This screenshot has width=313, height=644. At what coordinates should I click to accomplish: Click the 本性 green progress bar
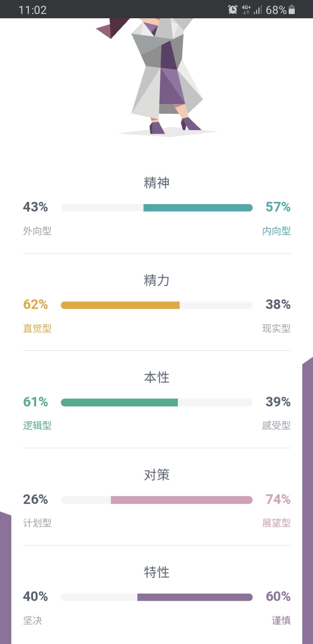(156, 402)
